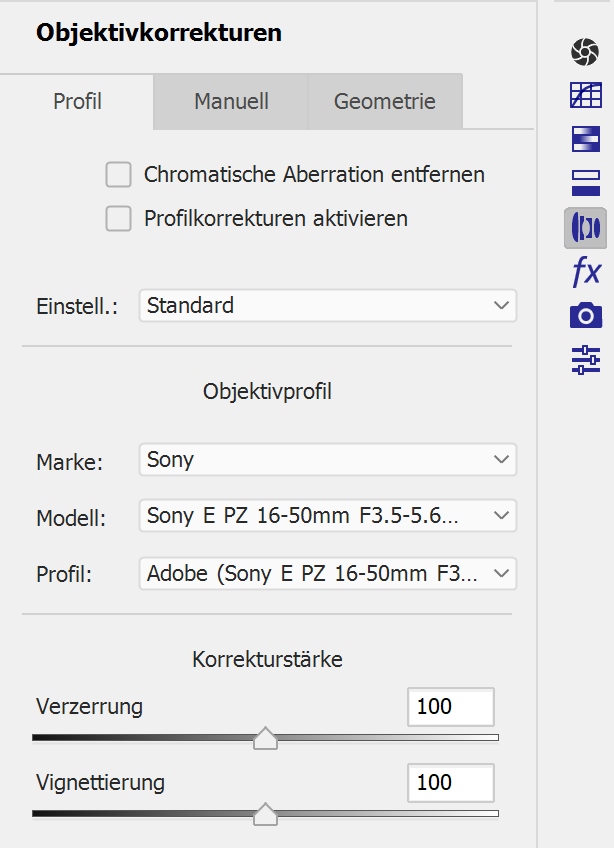
Task: Expand the Einstell. Standard dropdown
Action: (x=328, y=306)
